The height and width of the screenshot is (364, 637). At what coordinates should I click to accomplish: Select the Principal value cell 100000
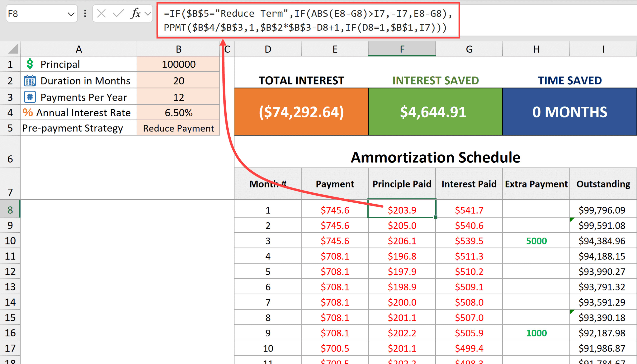tap(178, 64)
